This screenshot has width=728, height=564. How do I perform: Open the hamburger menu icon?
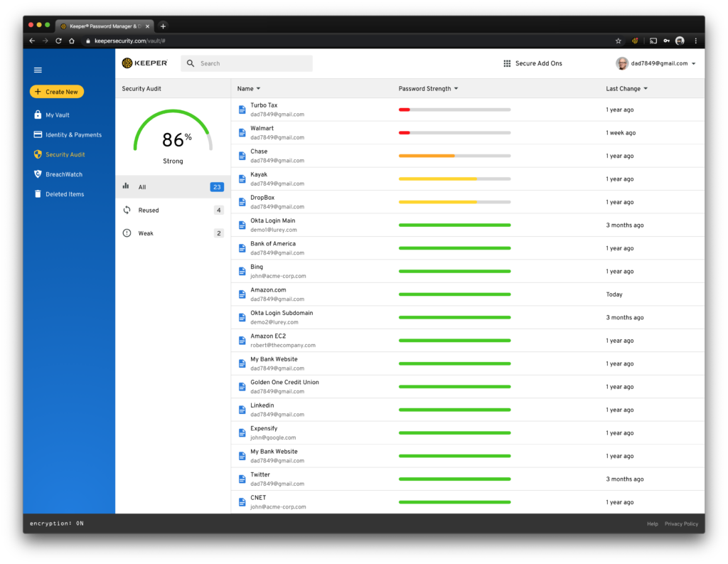click(x=38, y=70)
